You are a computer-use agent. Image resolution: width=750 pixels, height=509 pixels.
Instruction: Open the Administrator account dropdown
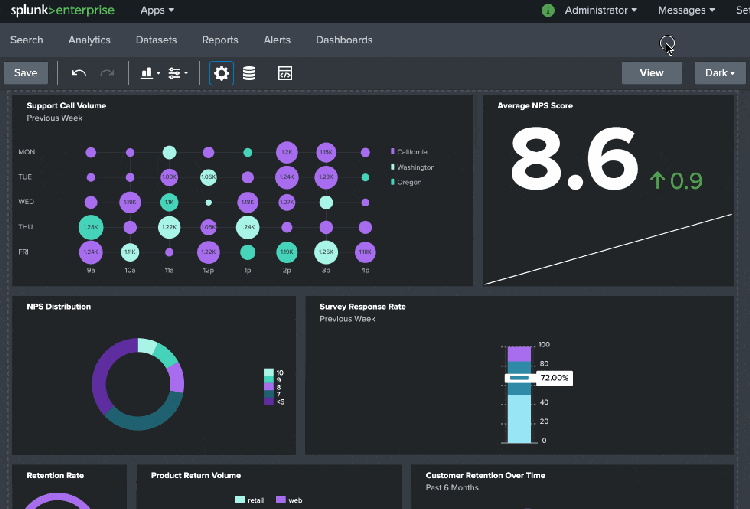601,10
